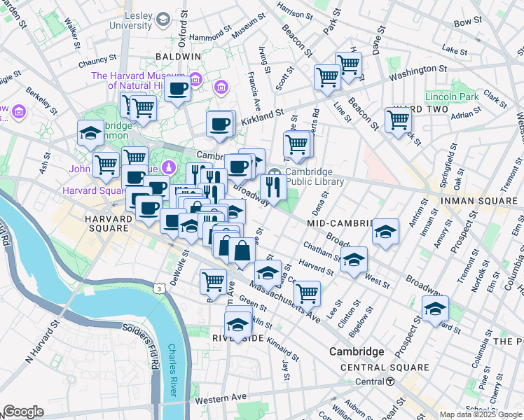Open the shopping cart marker on Massachusetts Ave near Lee St
The width and height of the screenshot is (524, 420).
tap(307, 295)
